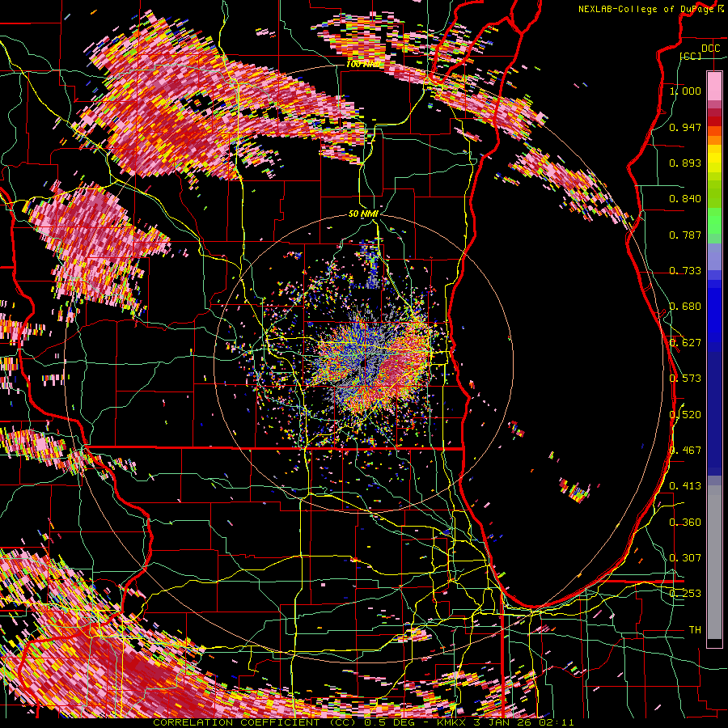This screenshot has width=728, height=728.
Task: Click the DCC label above the color scale
Action: 710,49
